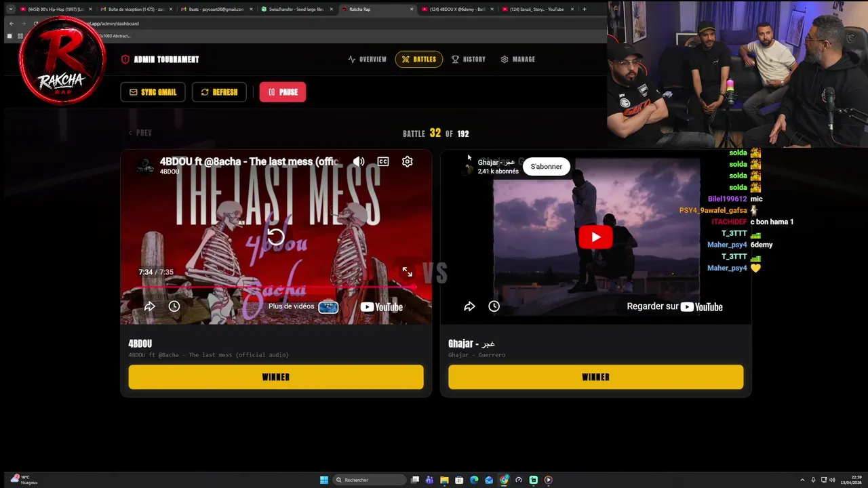
Task: Open the Manage tab
Action: [x=518, y=60]
